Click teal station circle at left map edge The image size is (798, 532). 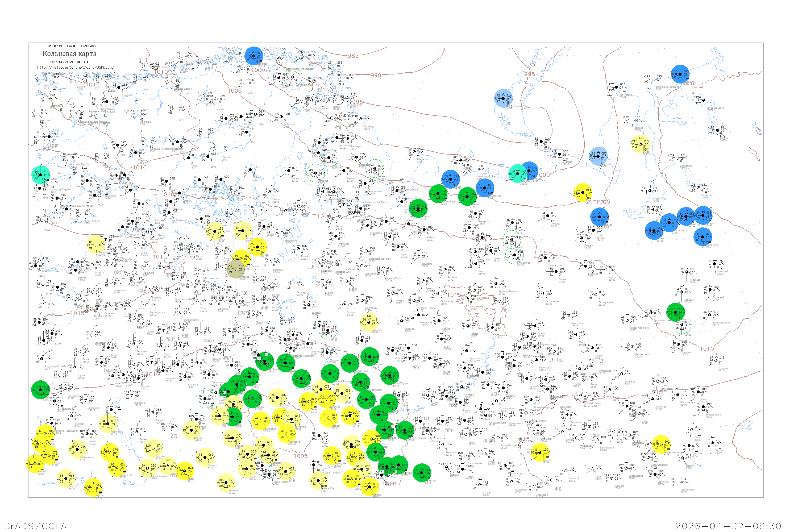click(x=40, y=175)
